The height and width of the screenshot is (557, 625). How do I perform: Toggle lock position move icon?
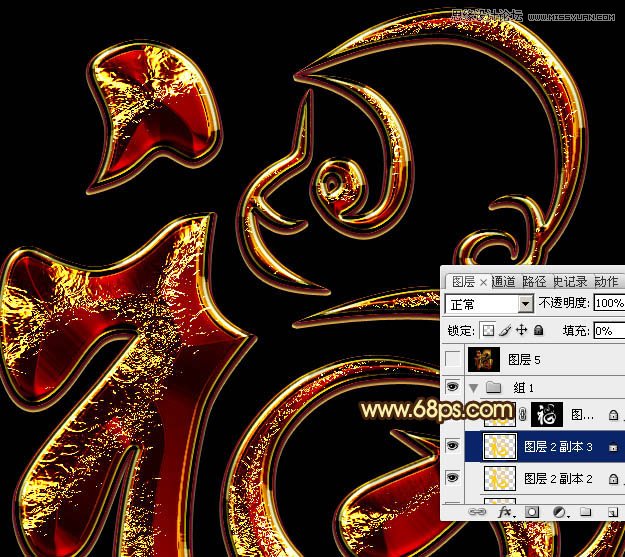pyautogui.click(x=521, y=330)
